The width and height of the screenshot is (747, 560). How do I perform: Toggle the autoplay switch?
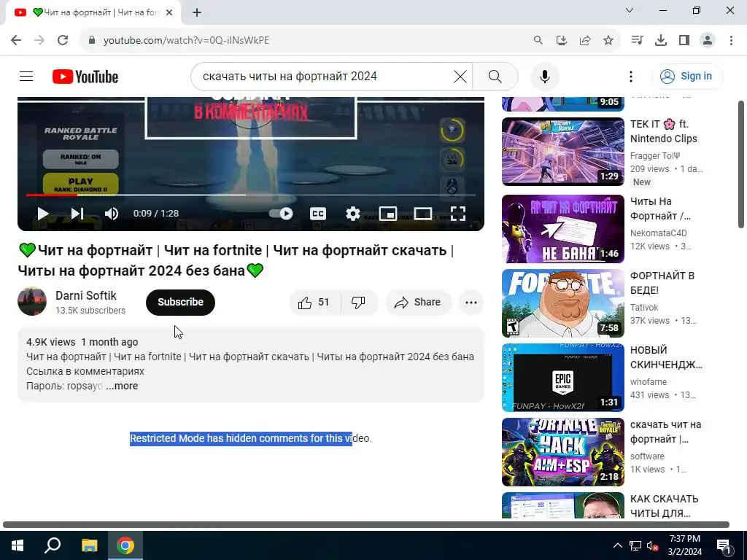(x=281, y=214)
